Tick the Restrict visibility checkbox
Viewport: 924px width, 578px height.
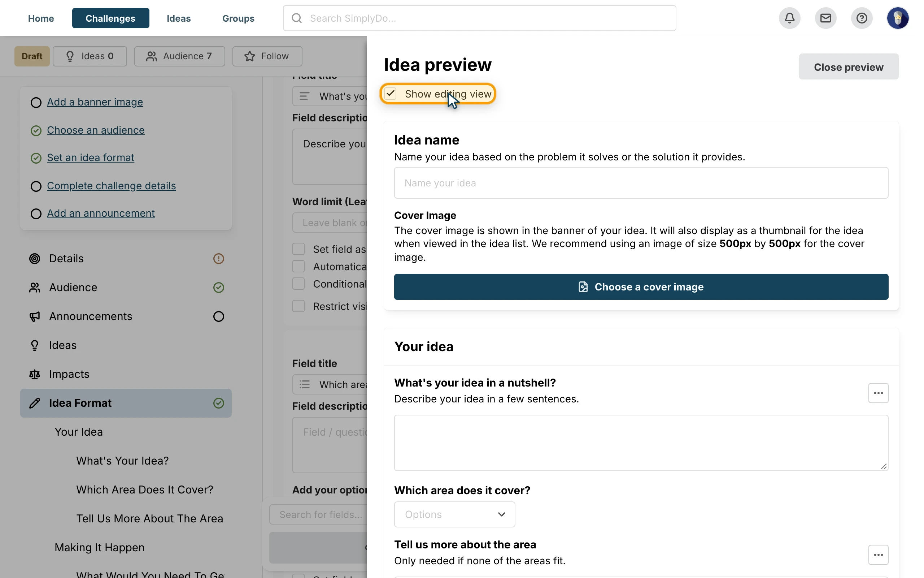(298, 306)
